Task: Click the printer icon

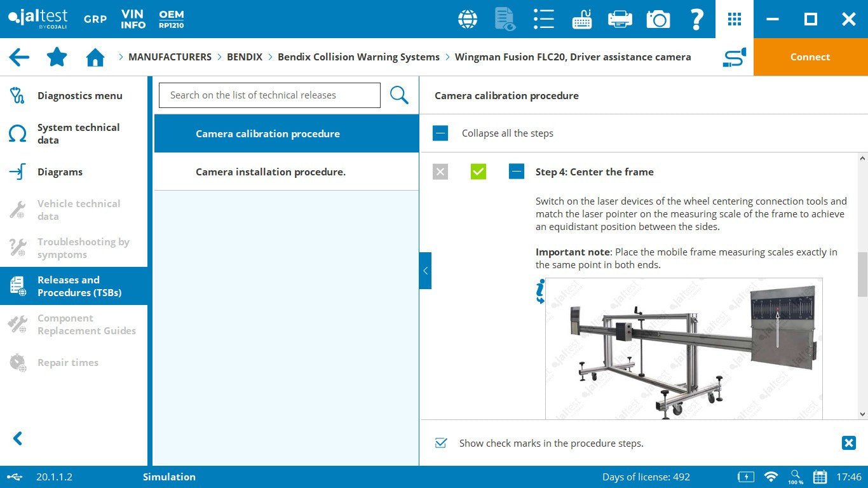Action: pos(620,19)
